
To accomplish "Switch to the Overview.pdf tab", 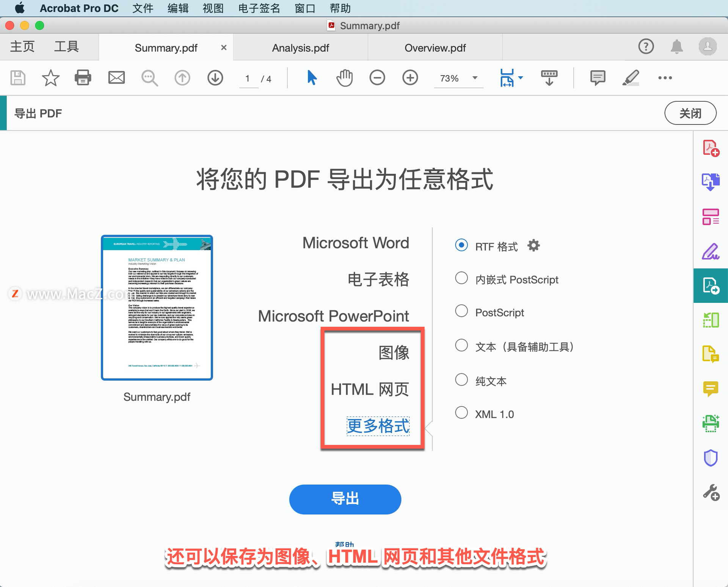I will (x=435, y=48).
